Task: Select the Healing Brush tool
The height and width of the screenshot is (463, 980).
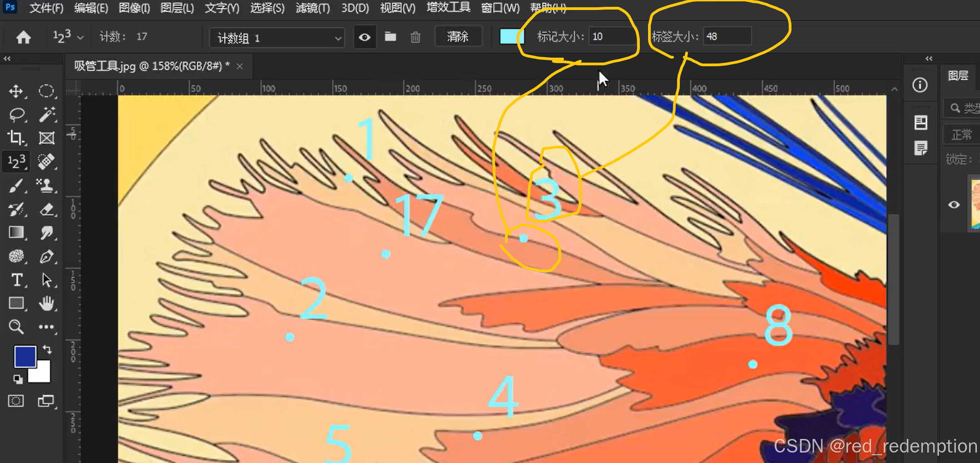Action: [46, 162]
